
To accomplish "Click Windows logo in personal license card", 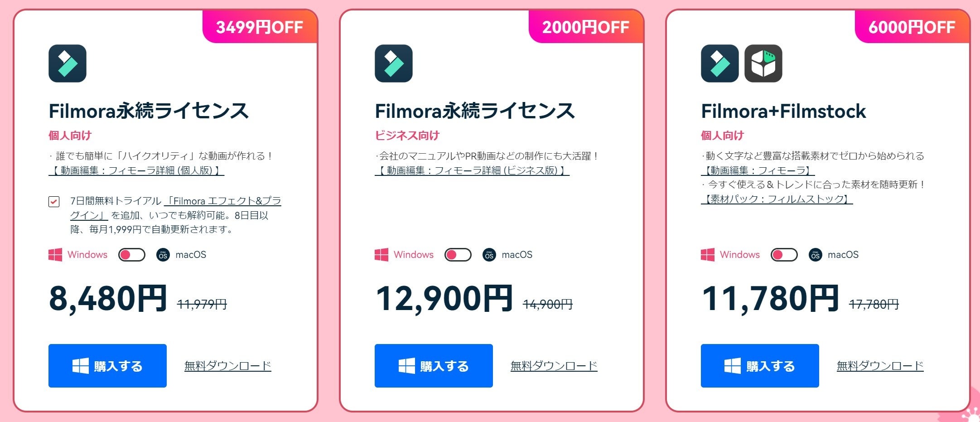I will coord(55,255).
